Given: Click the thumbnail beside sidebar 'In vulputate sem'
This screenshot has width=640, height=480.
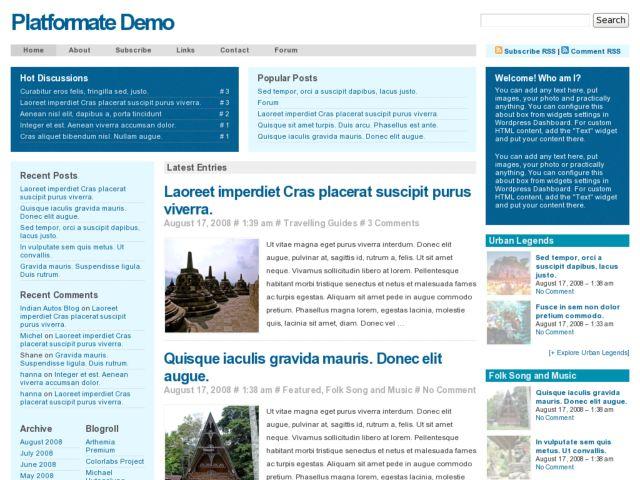Looking at the screenshot, I should (x=509, y=458).
